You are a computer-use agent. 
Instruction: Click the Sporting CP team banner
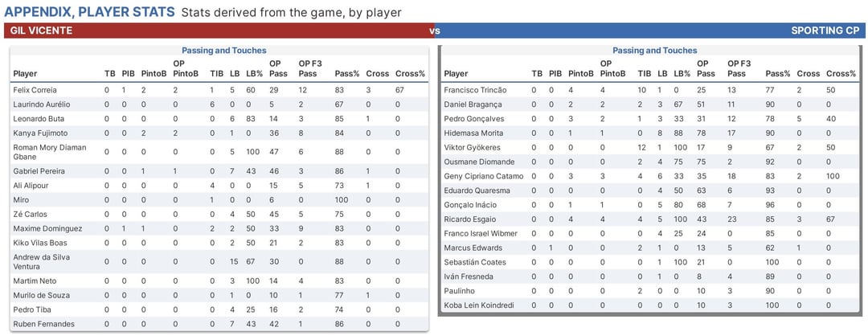(653, 31)
